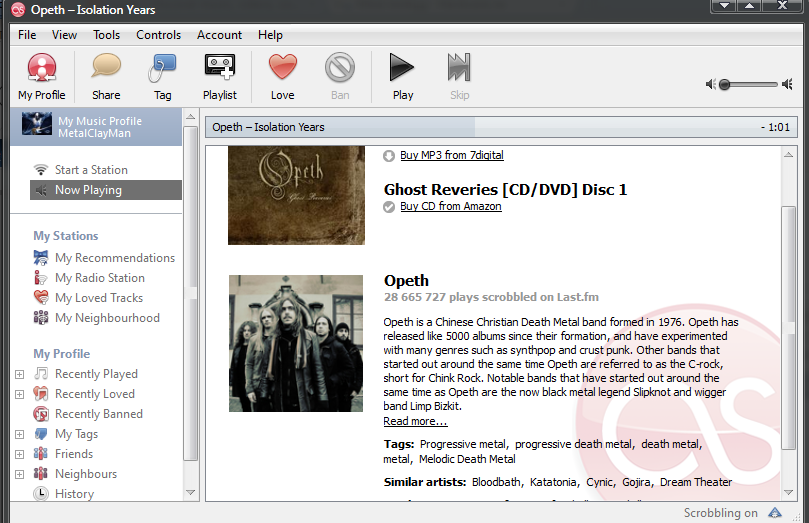This screenshot has width=809, height=523.
Task: Select Start a Station in sidebar
Action: [x=91, y=170]
